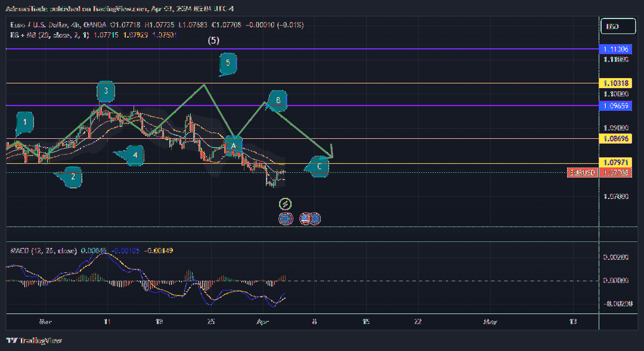
Task: Click the 11 date label on time axis
Action: pyautogui.click(x=107, y=321)
